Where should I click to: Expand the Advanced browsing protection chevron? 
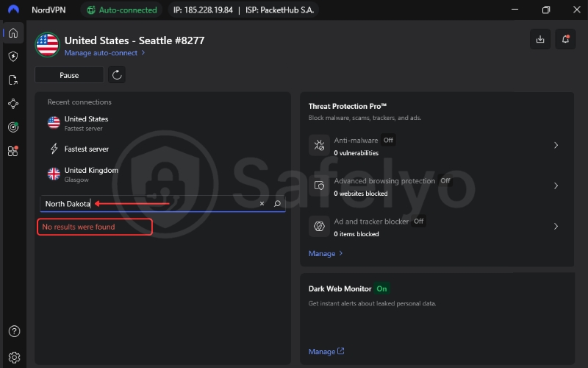556,186
